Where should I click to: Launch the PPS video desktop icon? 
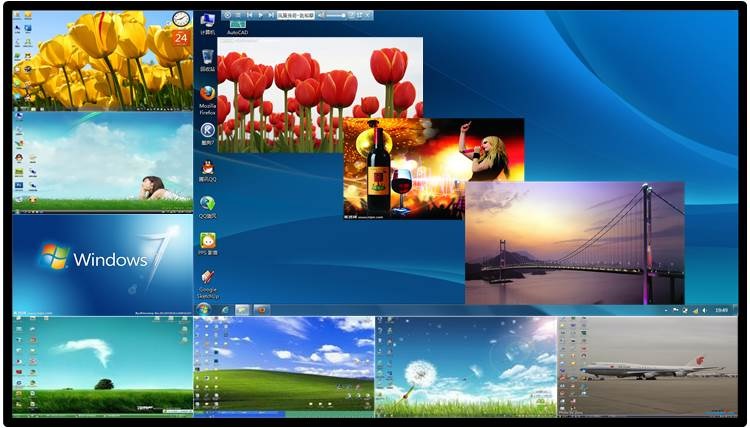click(x=207, y=241)
